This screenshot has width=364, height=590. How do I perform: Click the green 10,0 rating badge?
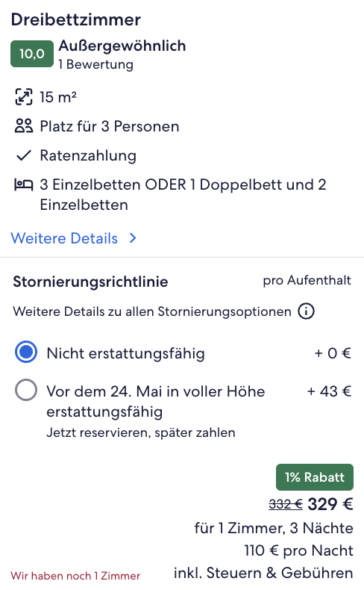pos(32,54)
